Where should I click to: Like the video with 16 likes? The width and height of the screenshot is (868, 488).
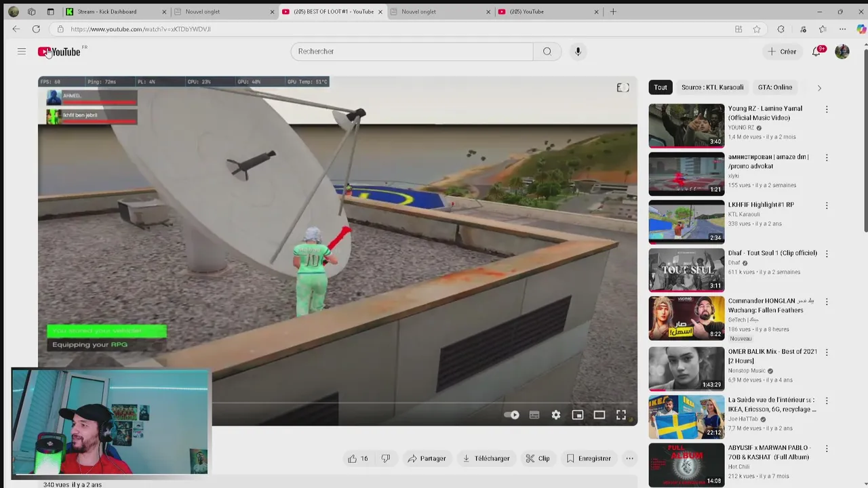click(x=358, y=459)
